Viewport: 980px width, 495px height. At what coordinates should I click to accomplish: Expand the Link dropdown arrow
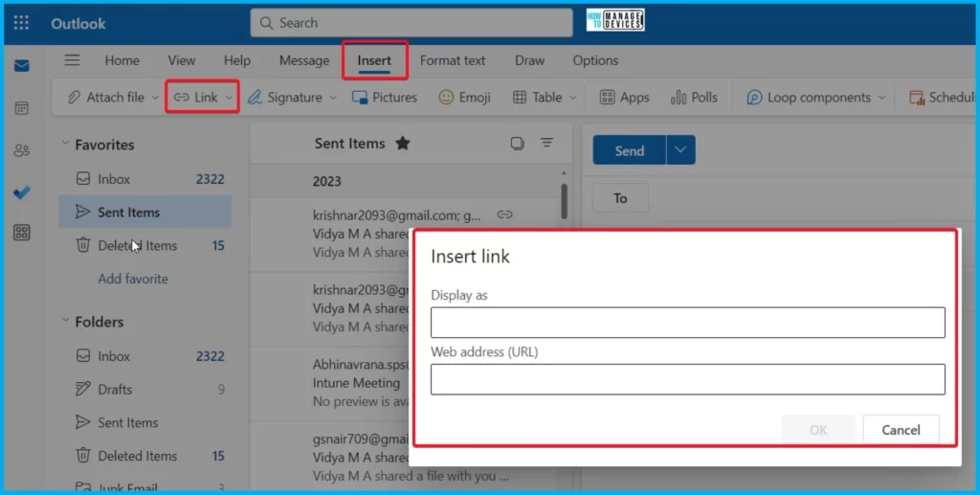(229, 98)
